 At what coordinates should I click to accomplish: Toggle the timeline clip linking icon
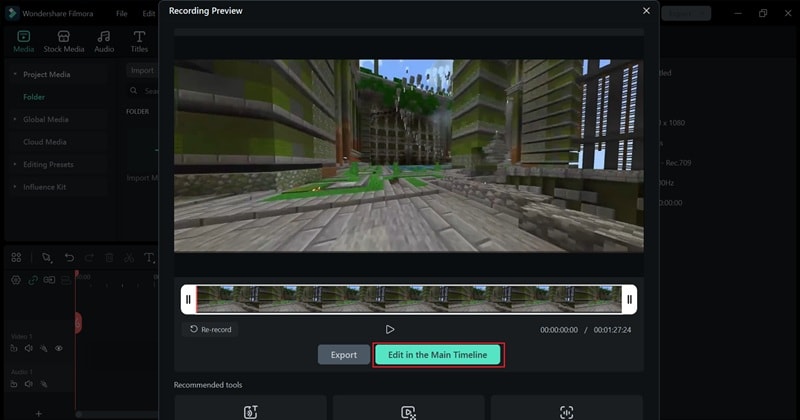[49, 280]
